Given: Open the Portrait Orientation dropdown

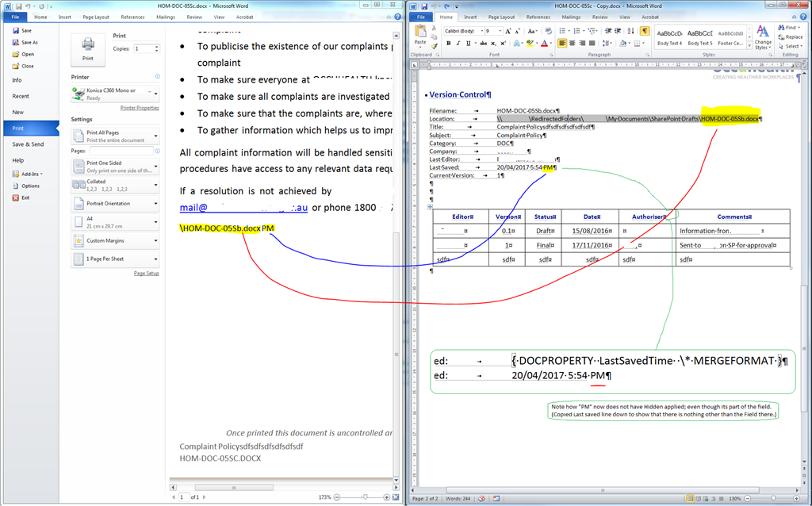Looking at the screenshot, I should click(x=116, y=204).
